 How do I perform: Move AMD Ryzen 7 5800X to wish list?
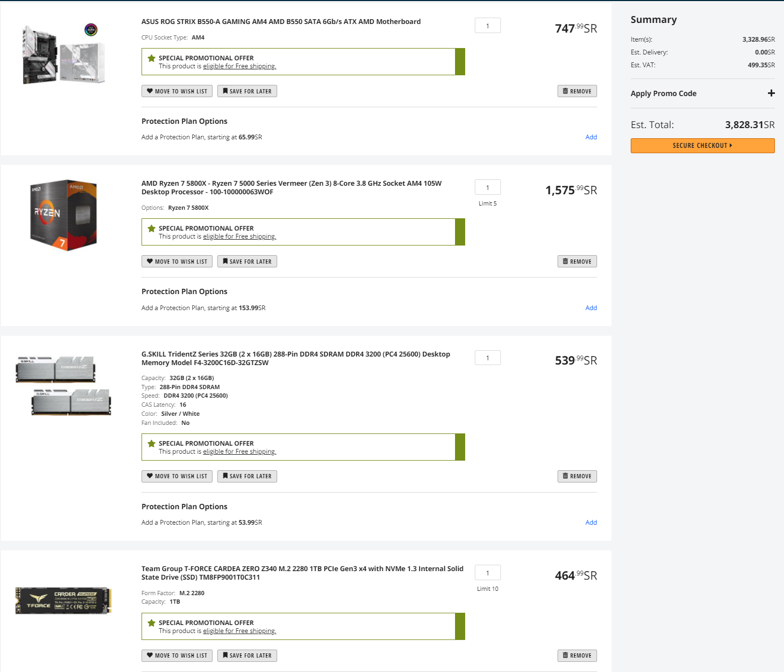click(177, 262)
